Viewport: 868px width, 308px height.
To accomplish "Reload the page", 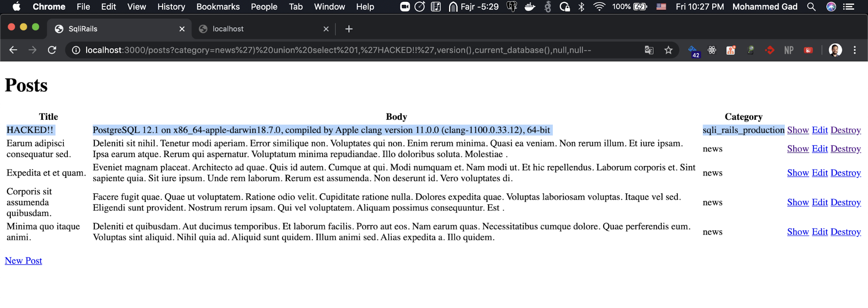I will click(52, 50).
